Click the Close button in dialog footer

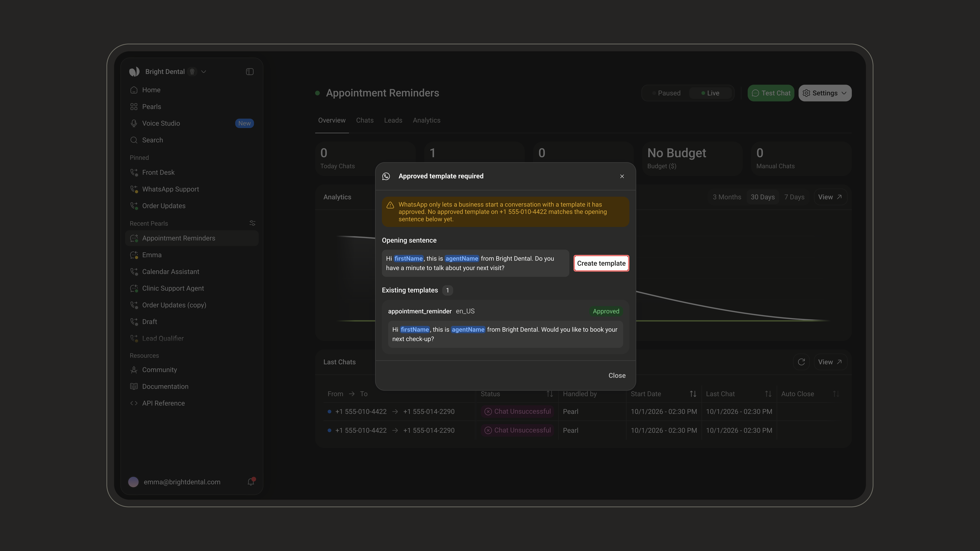tap(617, 375)
